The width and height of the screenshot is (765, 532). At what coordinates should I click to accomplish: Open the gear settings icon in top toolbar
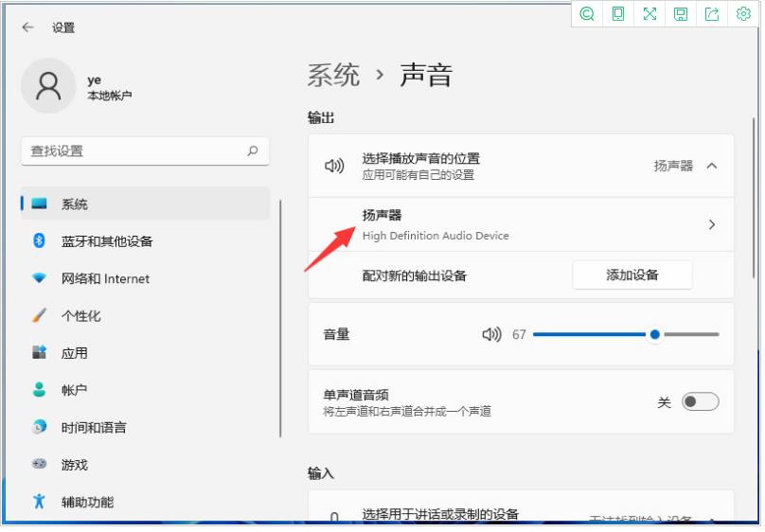(743, 13)
